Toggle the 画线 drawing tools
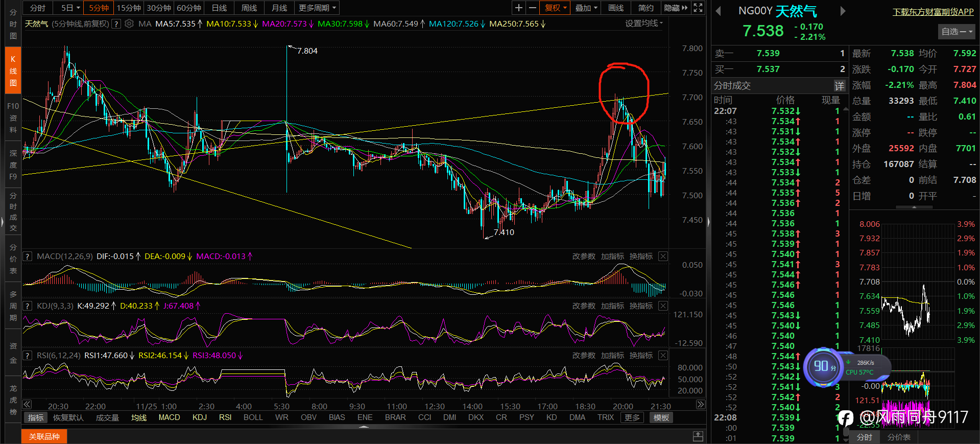The height and width of the screenshot is (444, 980). coord(616,8)
